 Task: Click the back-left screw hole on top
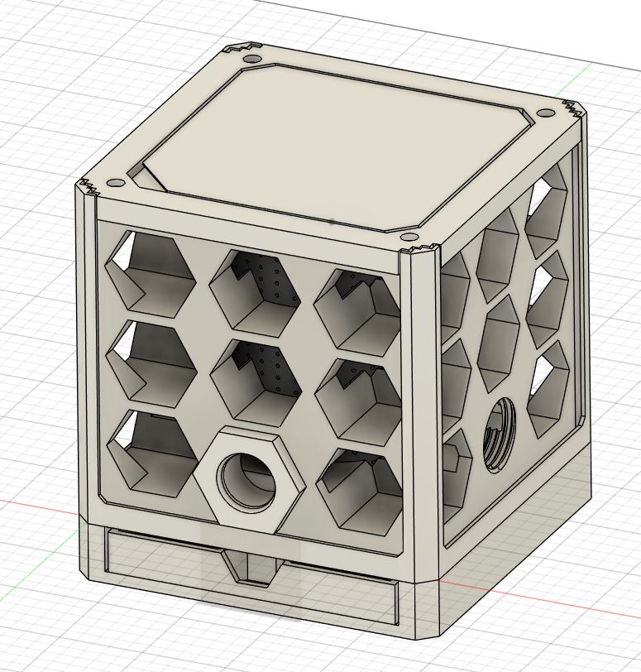(x=251, y=60)
